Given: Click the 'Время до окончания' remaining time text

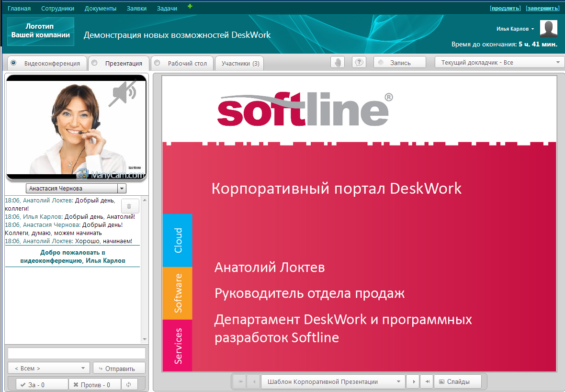Looking at the screenshot, I should [x=505, y=45].
